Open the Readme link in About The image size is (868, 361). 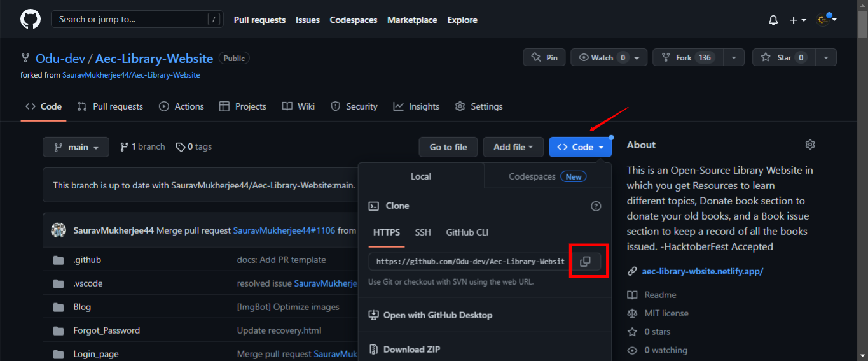point(652,295)
